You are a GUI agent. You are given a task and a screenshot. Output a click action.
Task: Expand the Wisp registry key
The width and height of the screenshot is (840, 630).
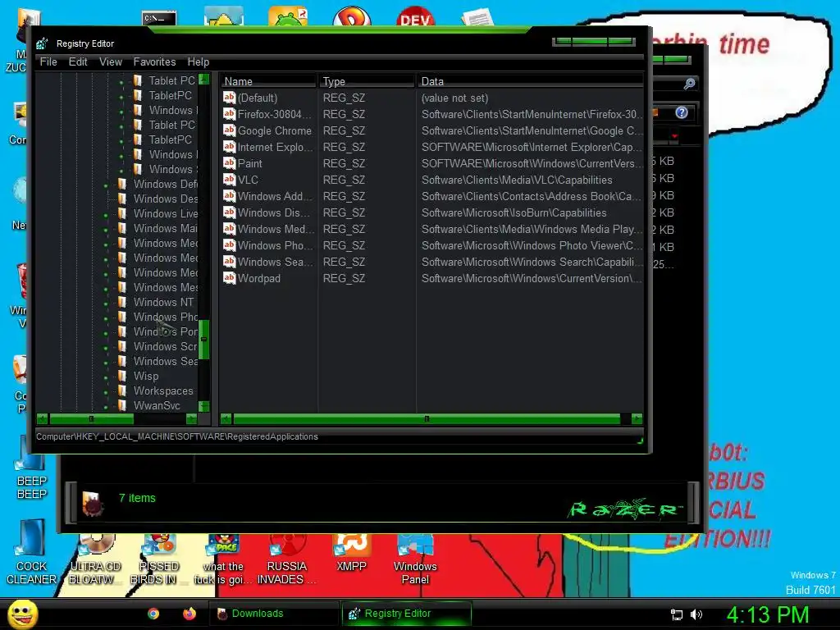[106, 377]
